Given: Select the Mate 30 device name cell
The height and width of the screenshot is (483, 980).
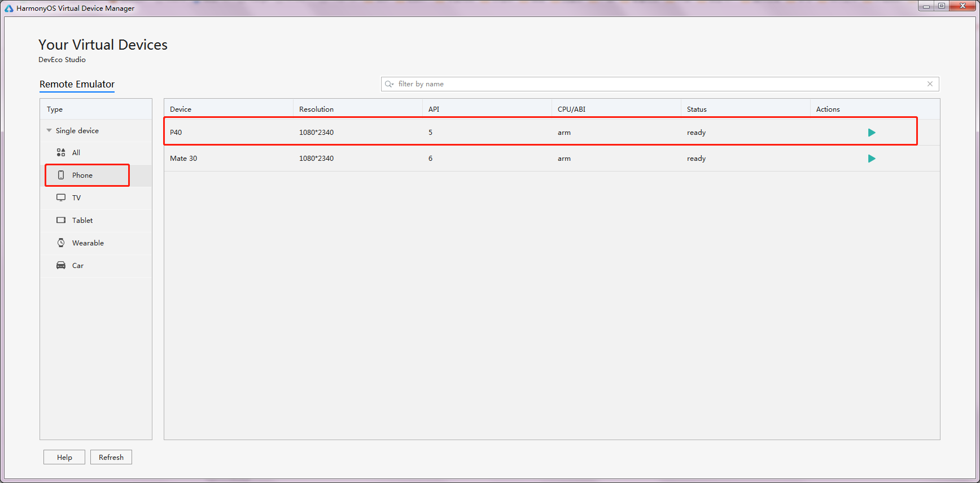Looking at the screenshot, I should [183, 159].
